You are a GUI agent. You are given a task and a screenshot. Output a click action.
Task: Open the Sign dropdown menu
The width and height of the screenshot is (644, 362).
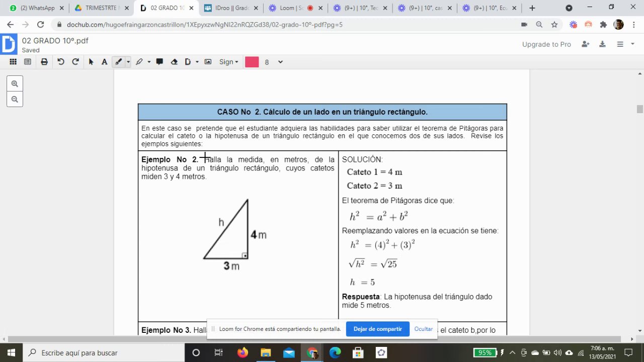click(228, 62)
